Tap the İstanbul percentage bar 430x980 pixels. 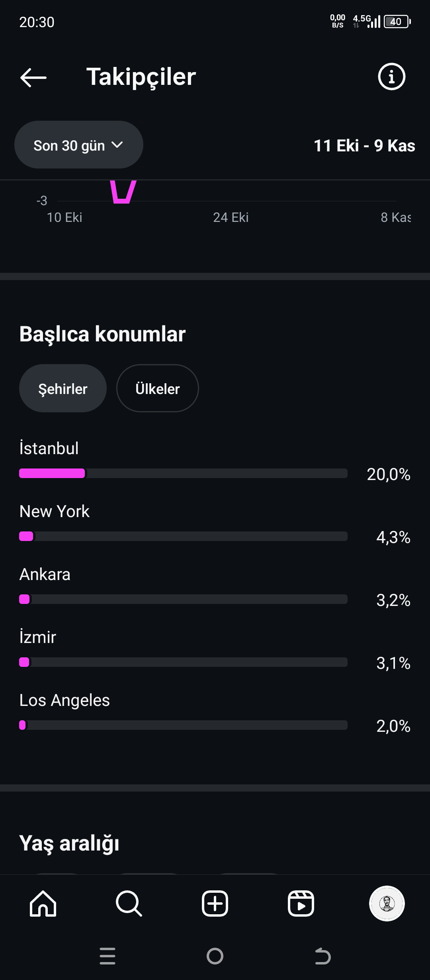183,473
